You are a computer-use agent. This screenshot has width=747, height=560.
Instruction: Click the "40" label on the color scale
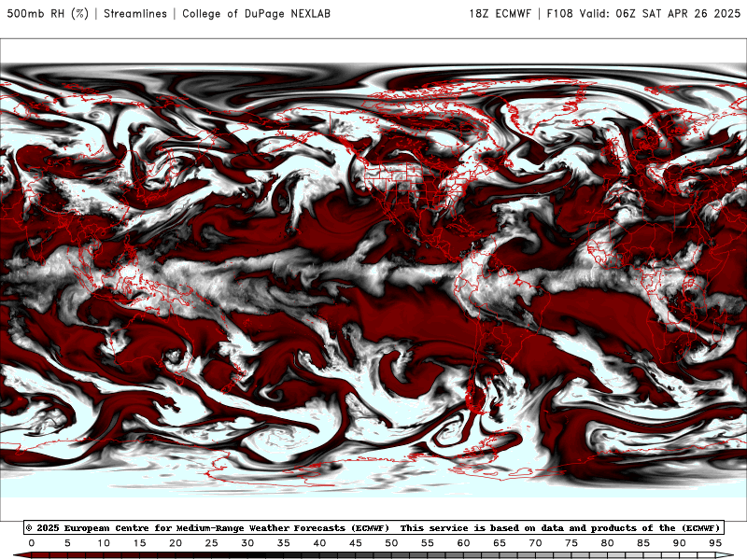tap(319, 543)
